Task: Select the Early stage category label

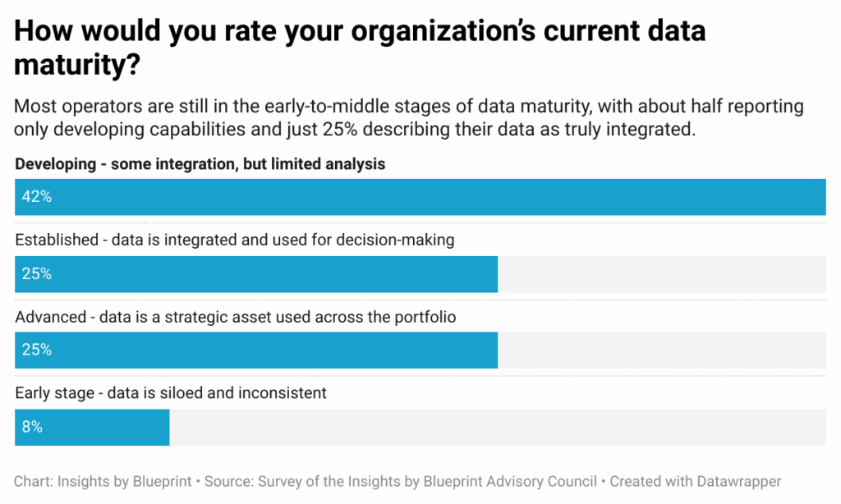Action: pos(171,393)
